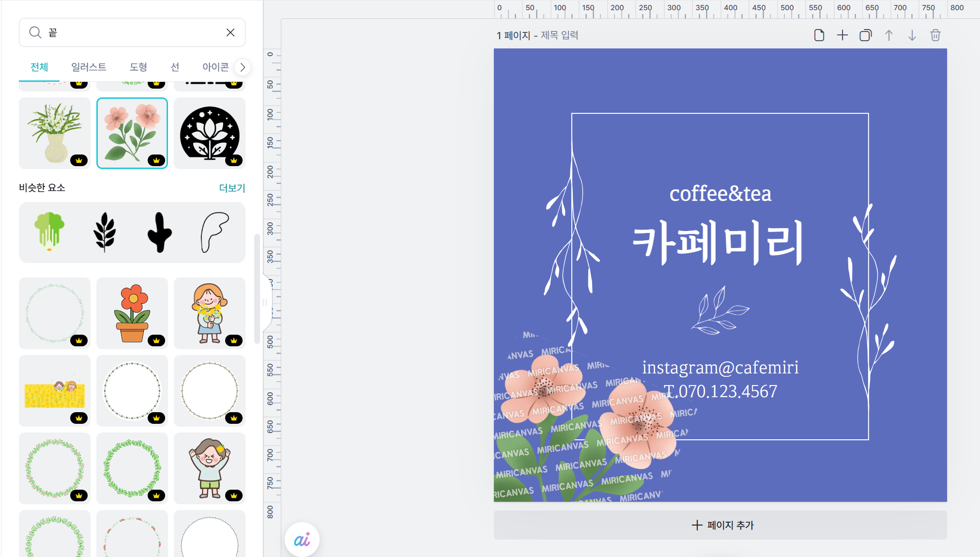Viewport: 980px width, 557px height.
Task: Click the search magnifier icon
Action: click(35, 32)
